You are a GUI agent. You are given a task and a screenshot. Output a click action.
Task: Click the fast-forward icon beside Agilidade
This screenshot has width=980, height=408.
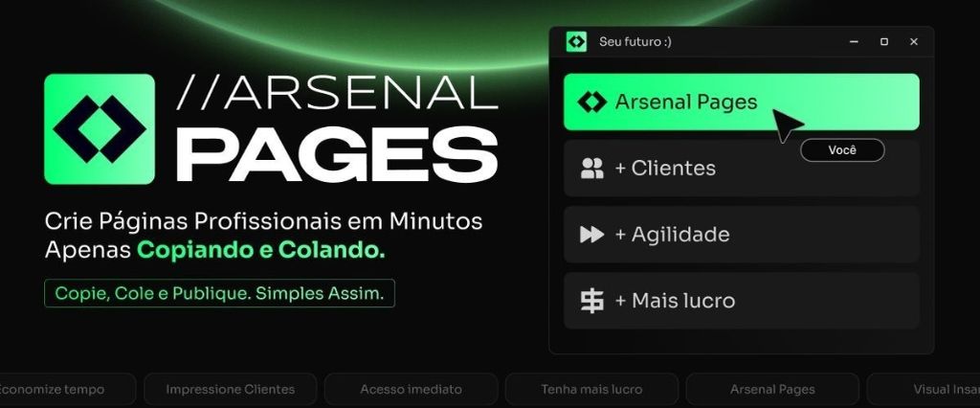(x=591, y=235)
